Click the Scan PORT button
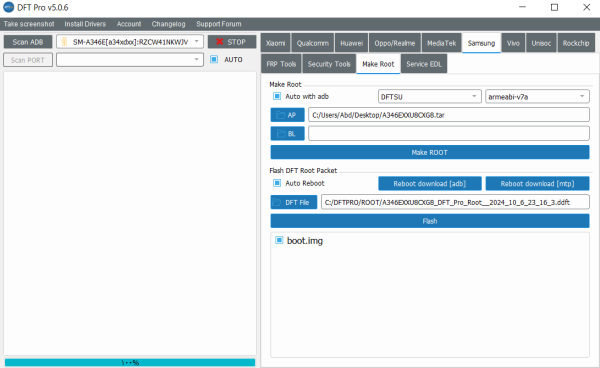Screen dimensions: 600x368 28,60
